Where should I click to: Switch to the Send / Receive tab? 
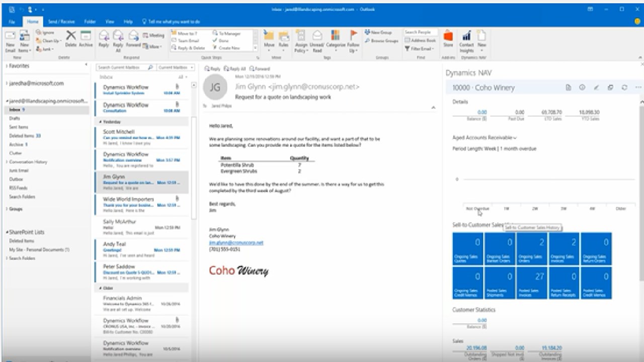(61, 22)
